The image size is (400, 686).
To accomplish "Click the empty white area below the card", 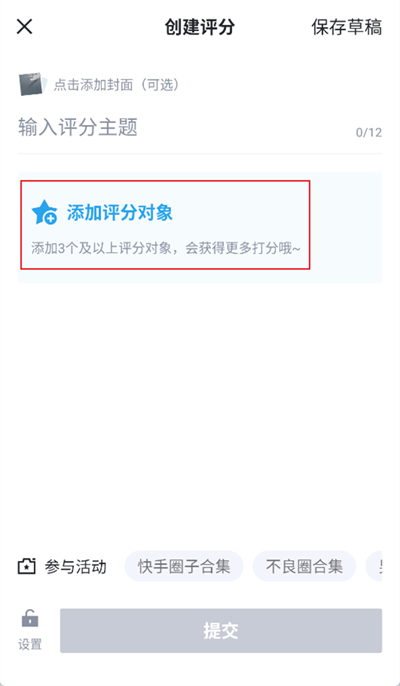I will point(200,411).
